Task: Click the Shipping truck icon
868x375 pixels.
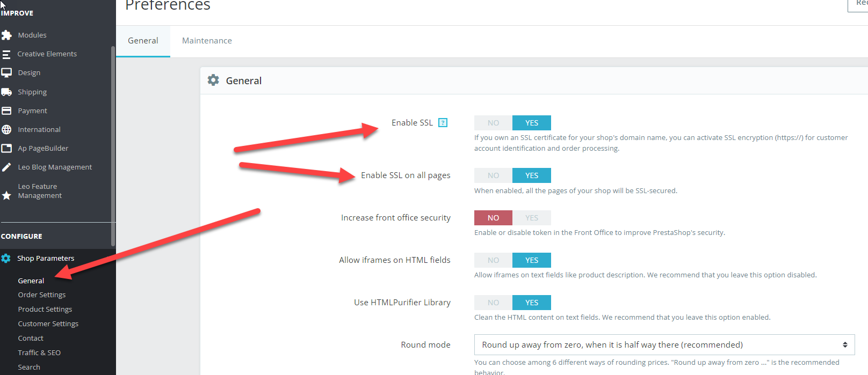Action: [6, 92]
